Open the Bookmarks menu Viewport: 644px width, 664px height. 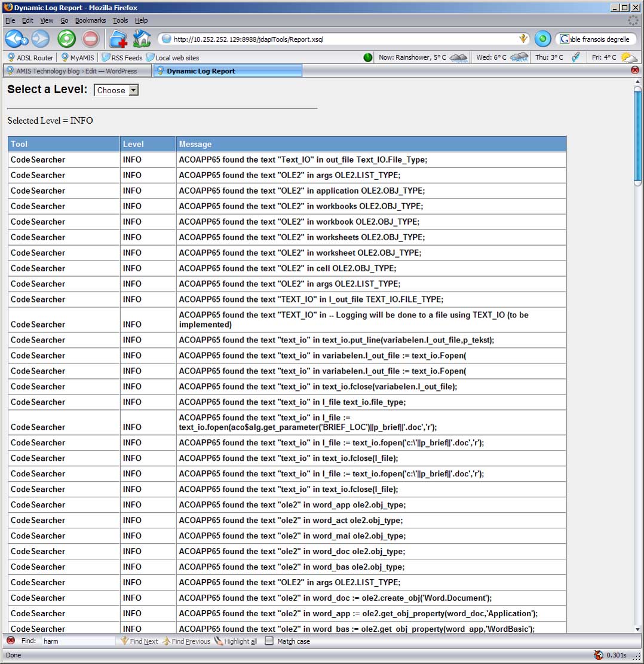pos(90,20)
